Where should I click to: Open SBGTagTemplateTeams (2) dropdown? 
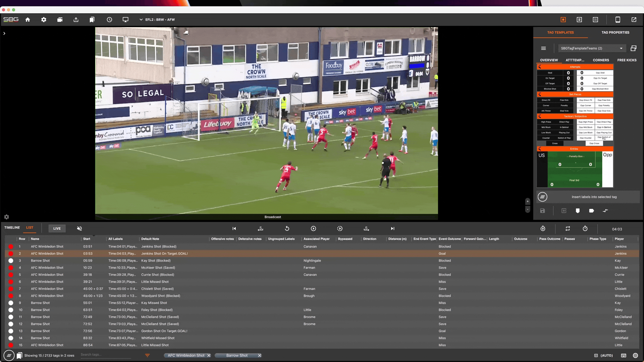(592, 48)
